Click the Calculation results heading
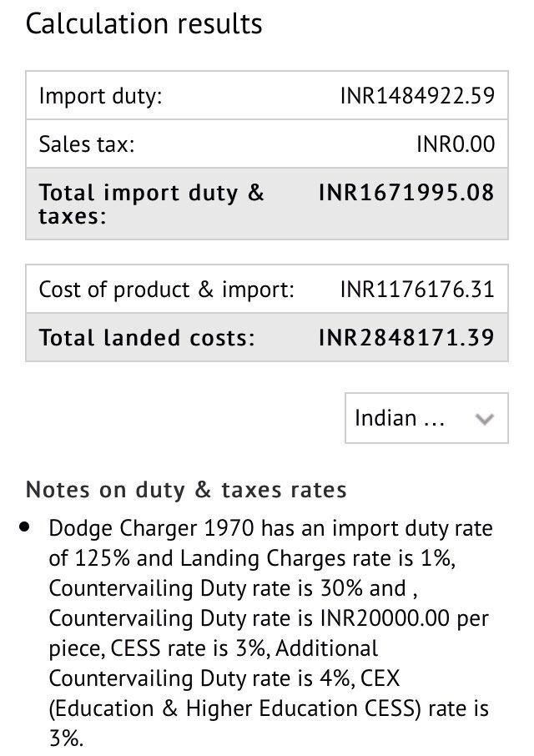Screen dimensions: 534x756 tap(144, 23)
